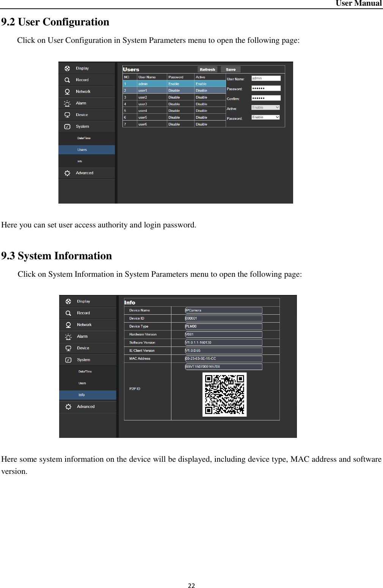
Task: Click the Device icon in Info screenshot
Action: click(68, 348)
